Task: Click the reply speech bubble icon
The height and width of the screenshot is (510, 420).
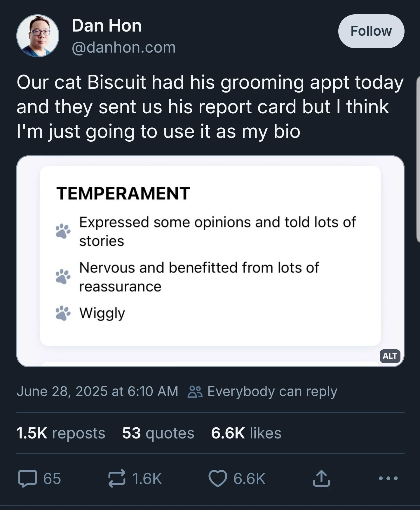Action: point(28,478)
